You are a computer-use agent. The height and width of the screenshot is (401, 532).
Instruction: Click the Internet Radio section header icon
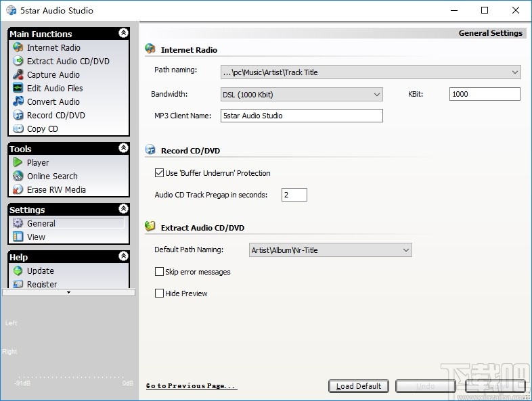point(150,49)
